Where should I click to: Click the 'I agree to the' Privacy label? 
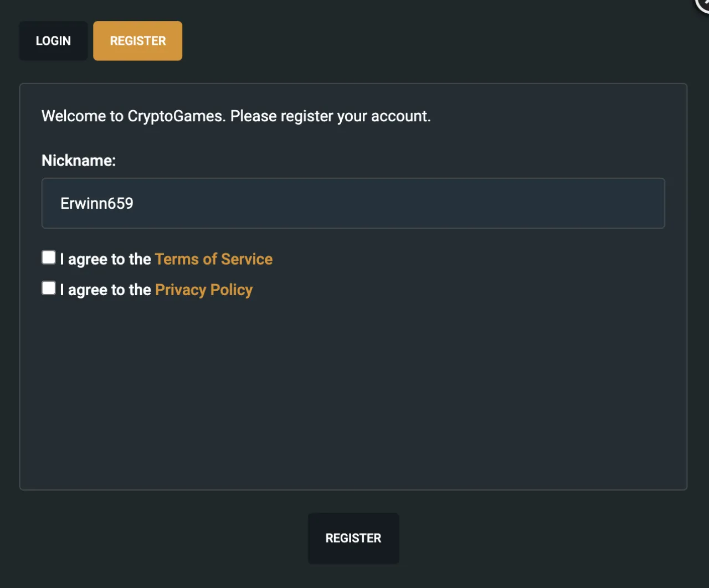(105, 290)
